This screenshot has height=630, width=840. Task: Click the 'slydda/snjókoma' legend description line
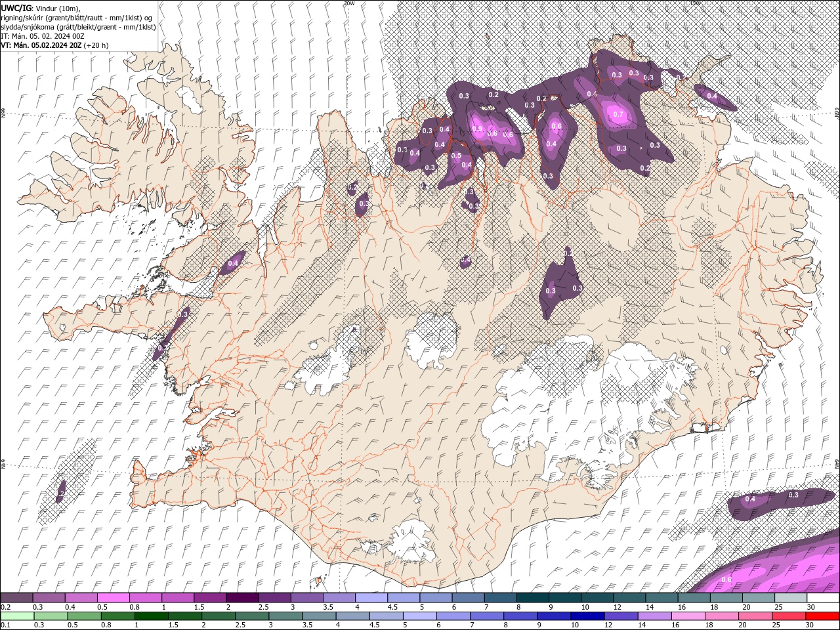pyautogui.click(x=79, y=27)
